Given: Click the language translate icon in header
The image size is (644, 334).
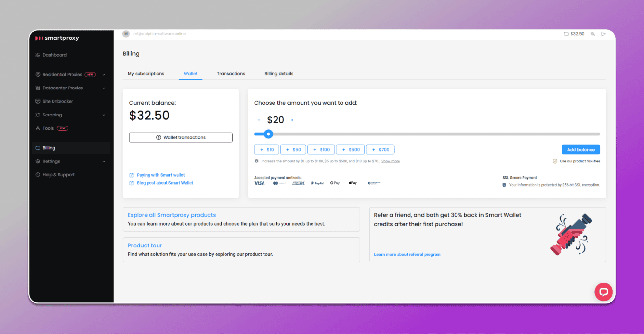Looking at the screenshot, I should click(593, 34).
